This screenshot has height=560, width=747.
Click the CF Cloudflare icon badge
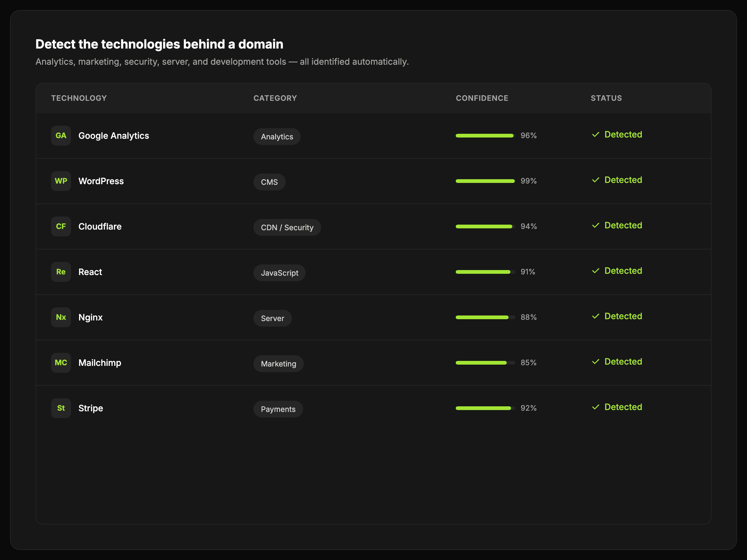pyautogui.click(x=61, y=226)
